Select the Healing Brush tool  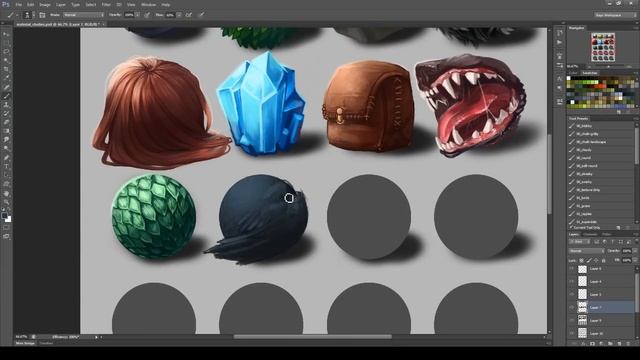[x=6, y=87]
